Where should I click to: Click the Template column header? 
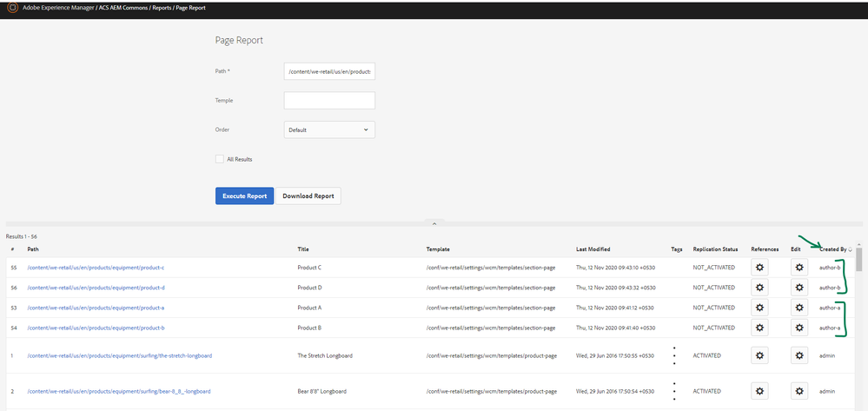click(438, 249)
